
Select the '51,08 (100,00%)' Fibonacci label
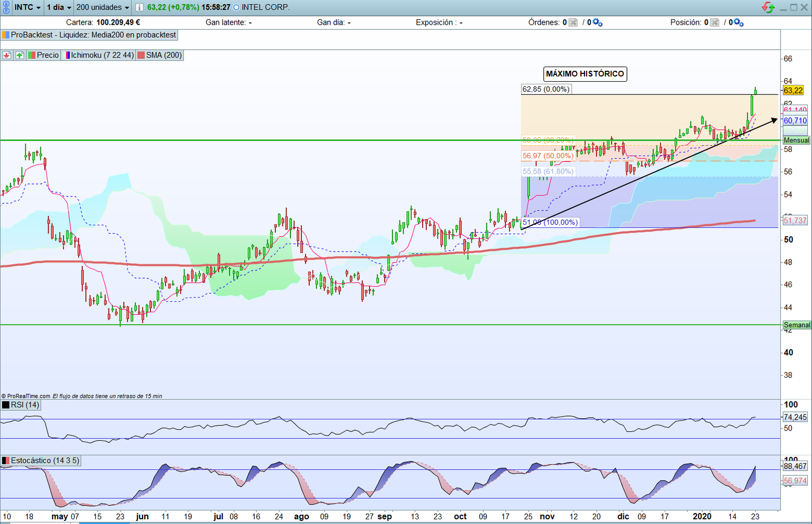pos(550,222)
